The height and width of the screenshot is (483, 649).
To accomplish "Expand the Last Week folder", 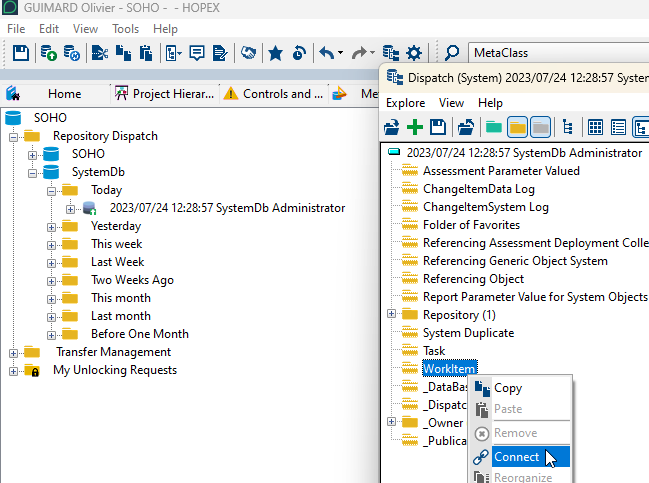I will pyautogui.click(x=51, y=263).
